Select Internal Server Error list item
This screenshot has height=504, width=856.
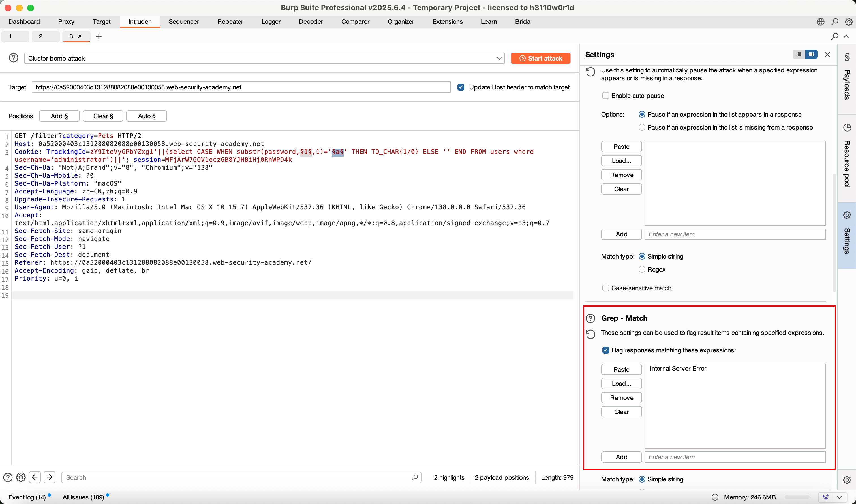(678, 369)
